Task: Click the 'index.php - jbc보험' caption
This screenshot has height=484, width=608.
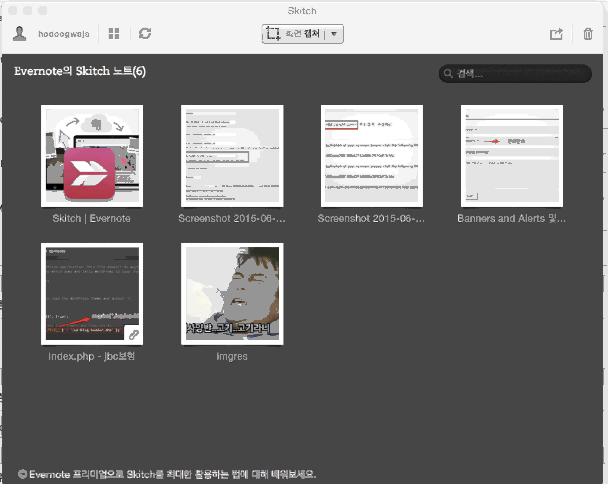Action: [92, 356]
